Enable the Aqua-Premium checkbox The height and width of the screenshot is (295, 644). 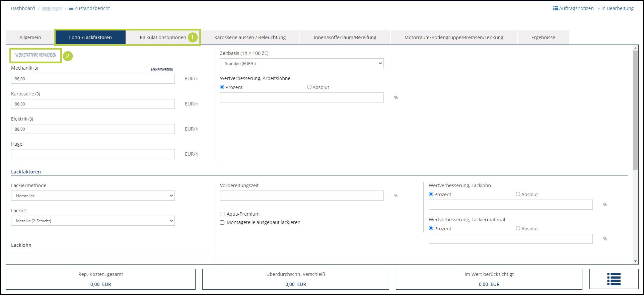click(222, 214)
